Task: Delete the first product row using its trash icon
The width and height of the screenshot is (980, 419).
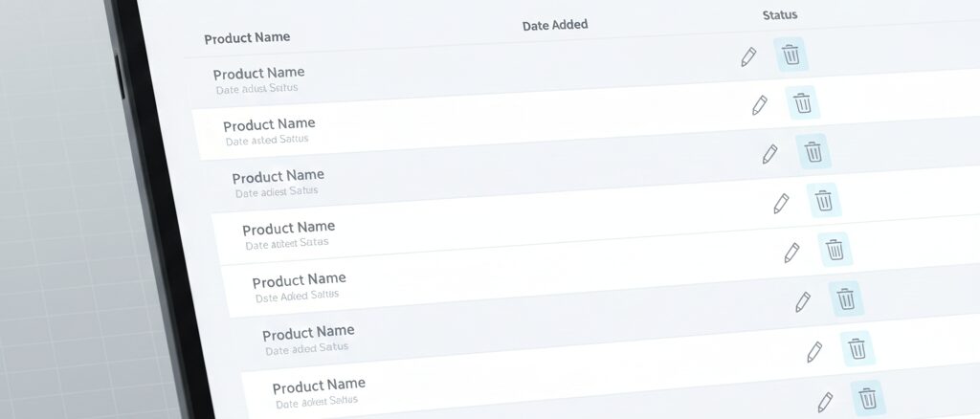Action: point(791,55)
